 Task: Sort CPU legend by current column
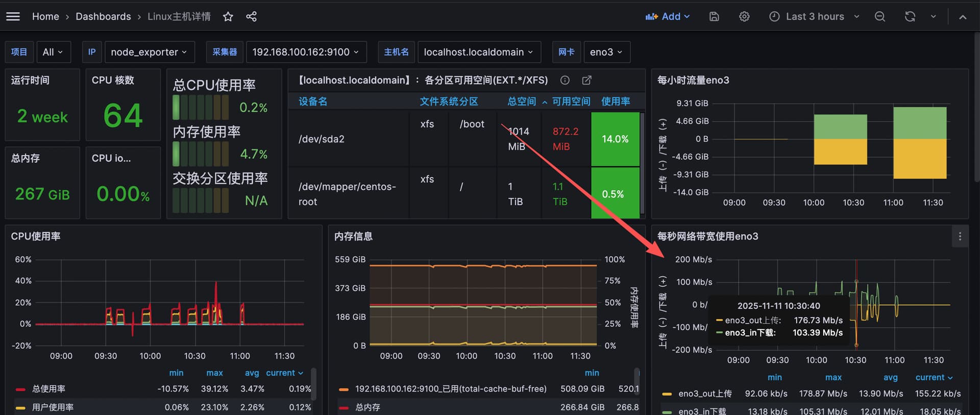tap(284, 373)
